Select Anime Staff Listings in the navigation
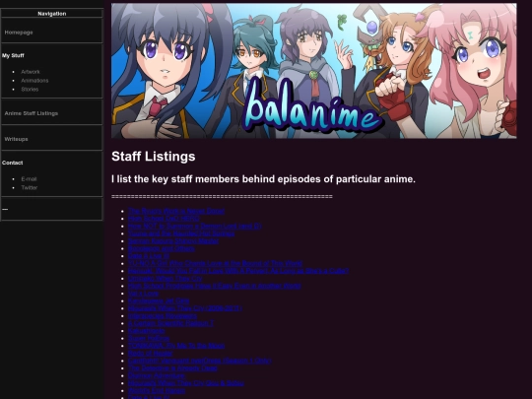This screenshot has width=532, height=399. coord(32,113)
